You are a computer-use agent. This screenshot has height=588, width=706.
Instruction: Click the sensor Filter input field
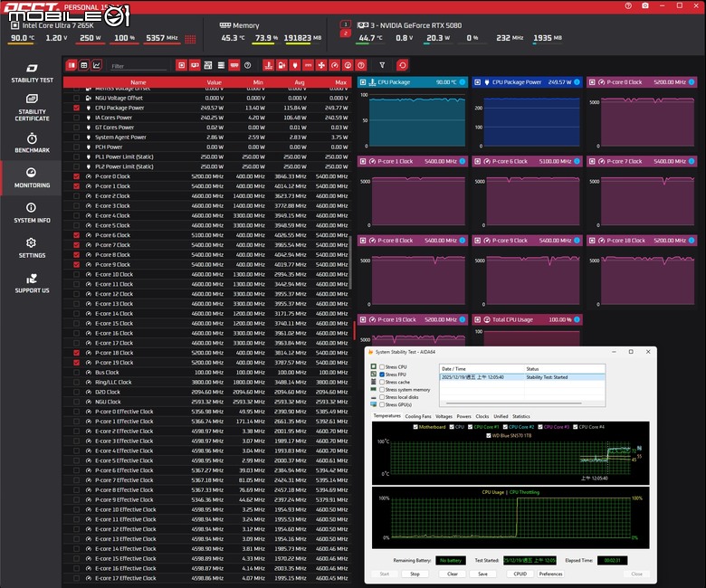[136, 66]
